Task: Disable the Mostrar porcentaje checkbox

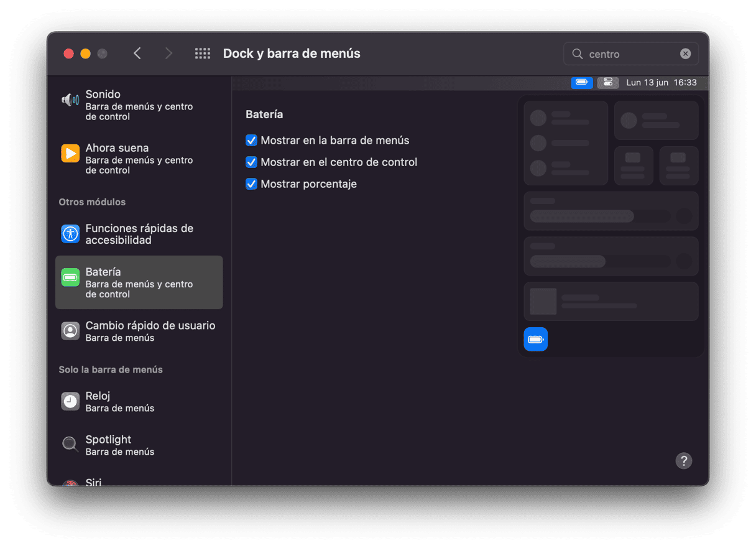Action: (251, 184)
